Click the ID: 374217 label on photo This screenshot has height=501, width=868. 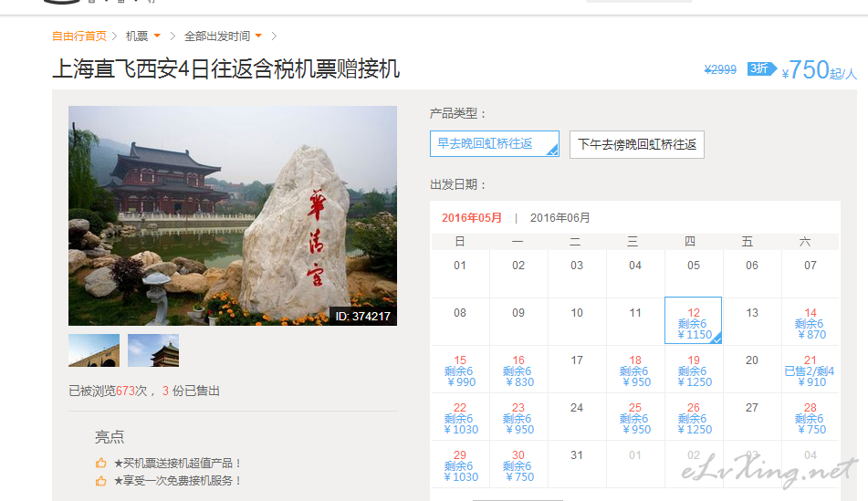(362, 316)
